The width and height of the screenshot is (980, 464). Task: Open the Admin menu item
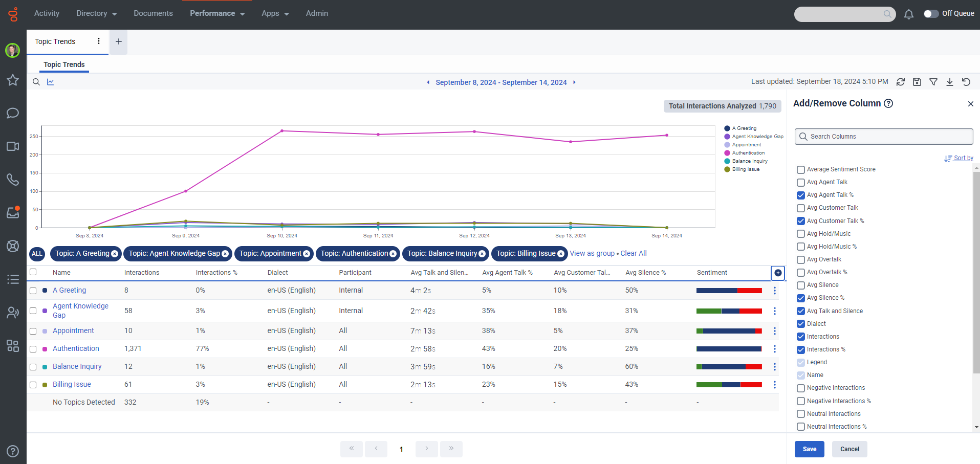coord(317,14)
